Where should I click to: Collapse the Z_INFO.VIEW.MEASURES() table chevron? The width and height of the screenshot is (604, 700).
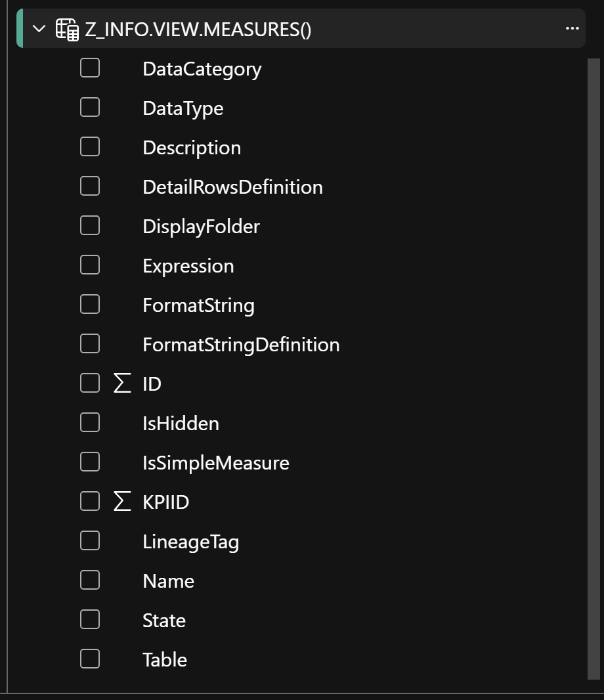(39, 30)
